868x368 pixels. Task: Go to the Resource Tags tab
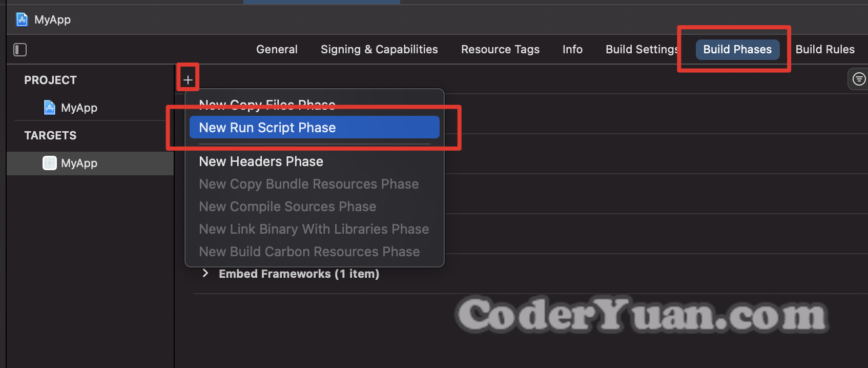pyautogui.click(x=500, y=49)
